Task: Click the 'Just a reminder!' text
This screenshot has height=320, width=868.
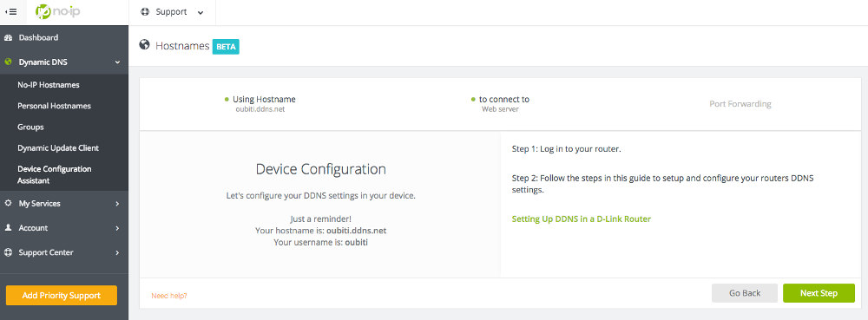Action: pos(321,219)
